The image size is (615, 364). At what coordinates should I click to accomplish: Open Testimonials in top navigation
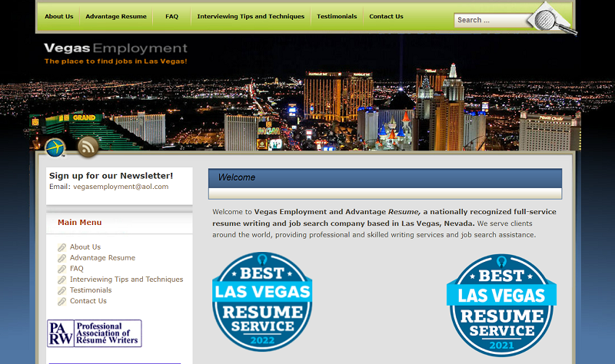(x=337, y=16)
